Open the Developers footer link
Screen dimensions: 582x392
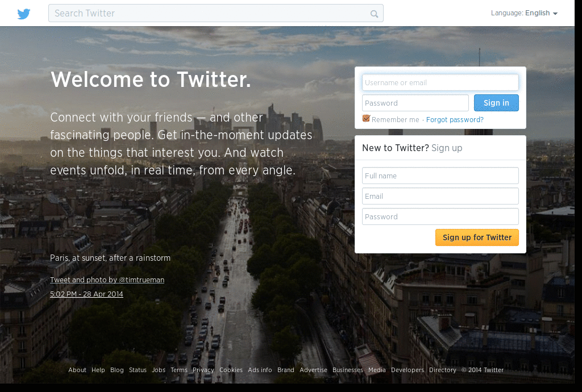(x=407, y=370)
